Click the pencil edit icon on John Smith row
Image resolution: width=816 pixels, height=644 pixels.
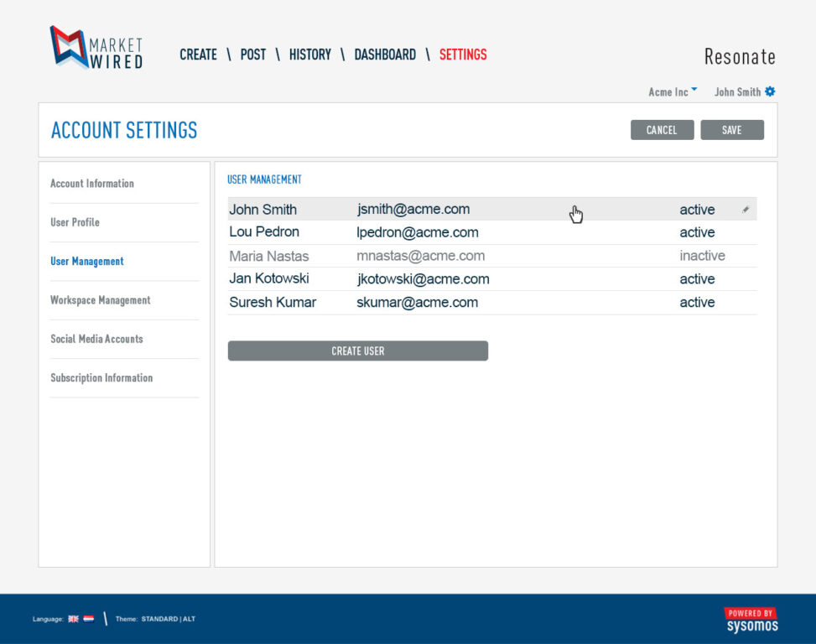point(746,210)
